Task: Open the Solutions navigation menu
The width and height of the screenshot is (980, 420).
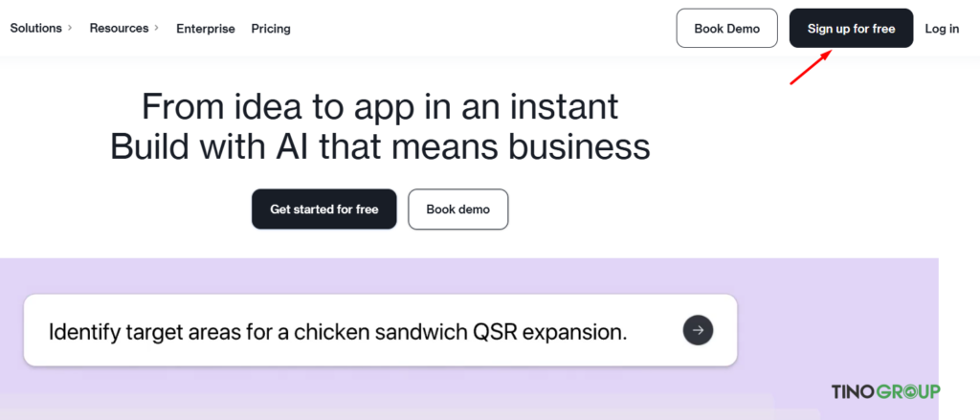Action: [x=35, y=29]
